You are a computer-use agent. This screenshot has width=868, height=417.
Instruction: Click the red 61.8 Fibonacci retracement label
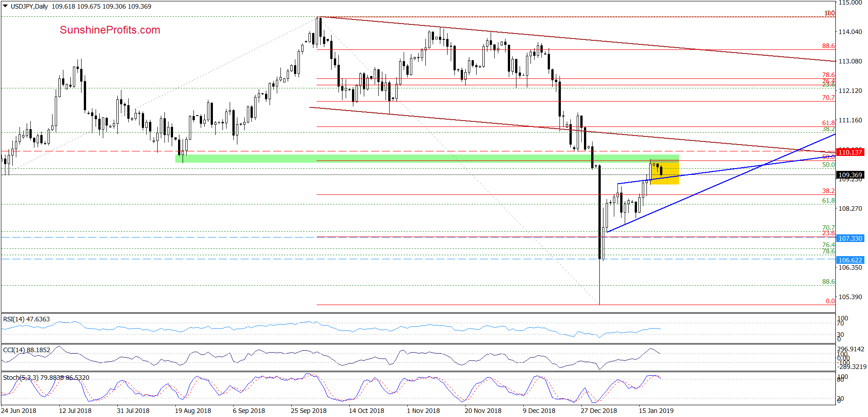tap(829, 123)
